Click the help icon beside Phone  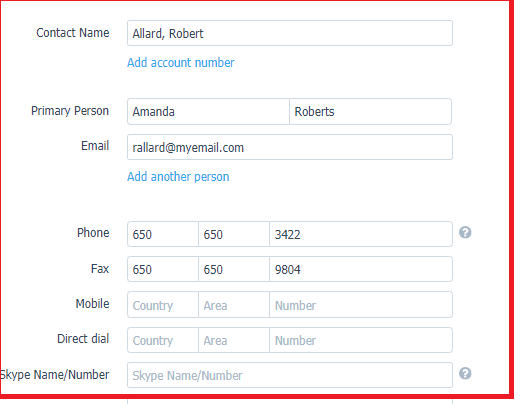[x=465, y=232]
